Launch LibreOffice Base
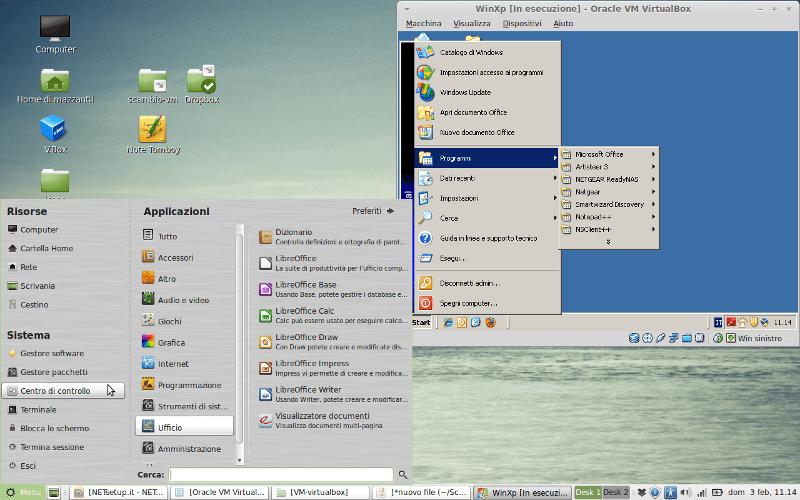This screenshot has height=500, width=800. coord(333,289)
